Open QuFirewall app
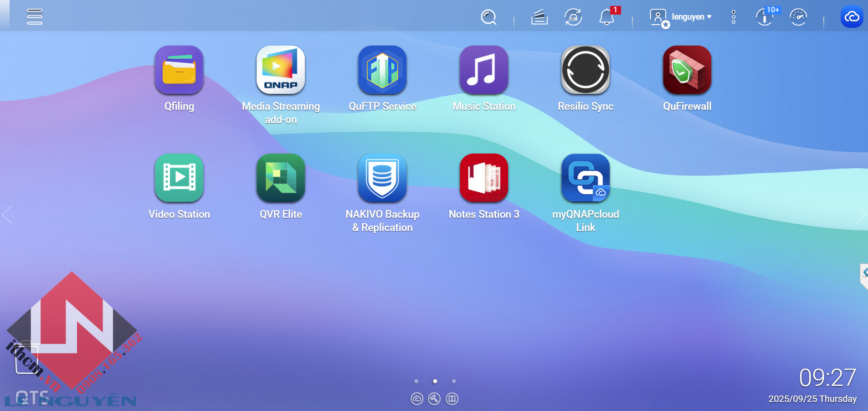868x411 pixels. 687,70
